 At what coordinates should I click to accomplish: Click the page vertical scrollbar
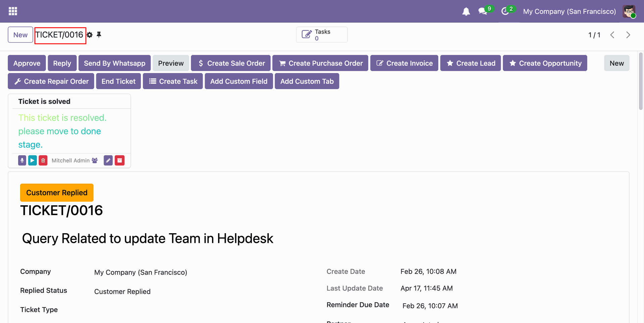(x=641, y=81)
